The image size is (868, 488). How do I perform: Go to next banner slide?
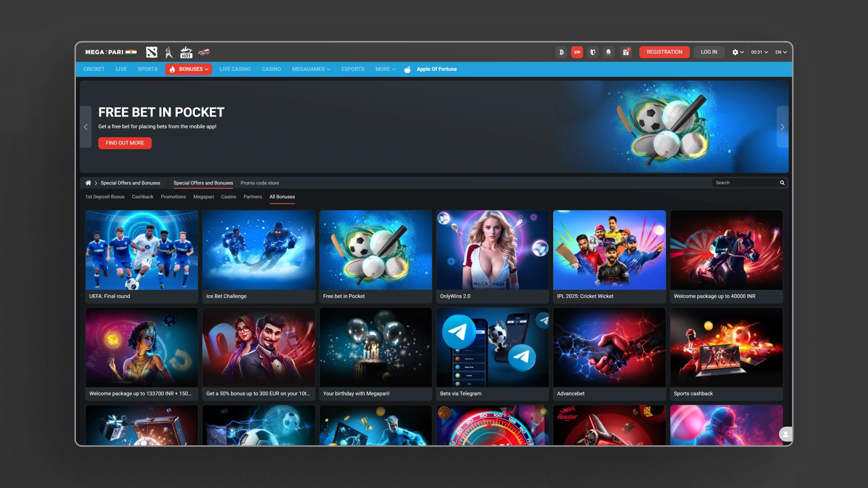[x=783, y=127]
